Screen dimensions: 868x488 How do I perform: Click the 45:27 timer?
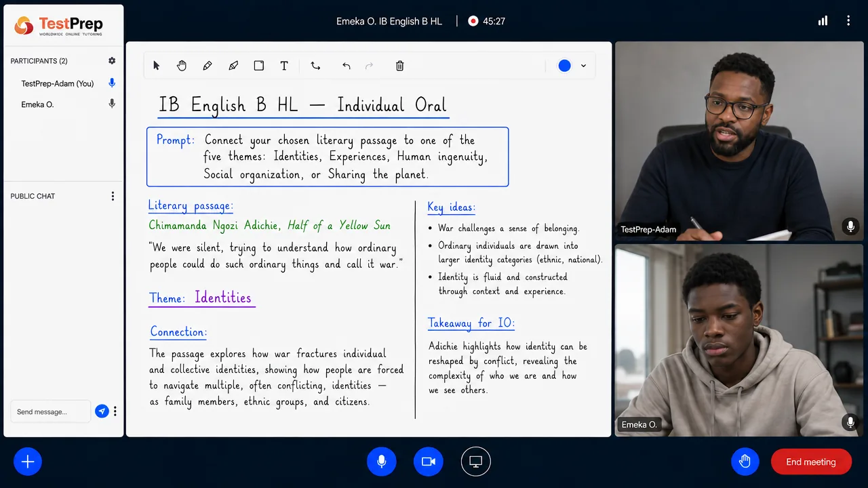494,21
